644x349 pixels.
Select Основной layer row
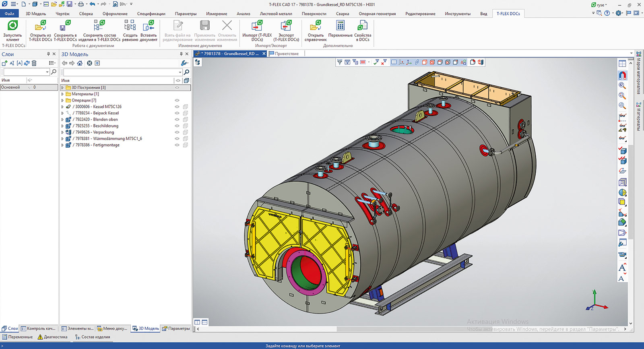click(29, 87)
